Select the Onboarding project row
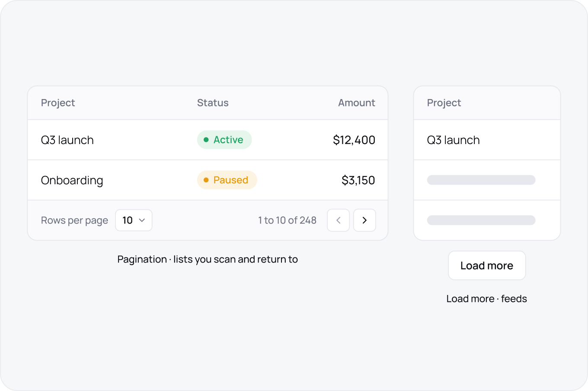The width and height of the screenshot is (588, 391). (208, 180)
